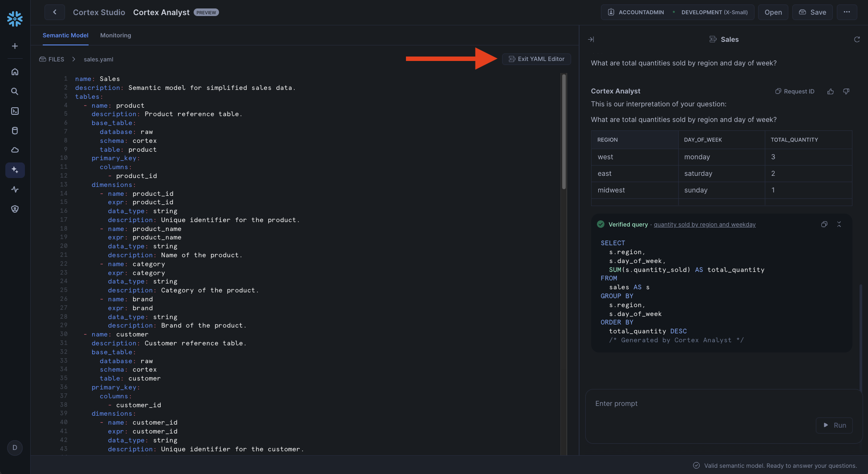Click the sales.yaml breadcrumb

(98, 59)
